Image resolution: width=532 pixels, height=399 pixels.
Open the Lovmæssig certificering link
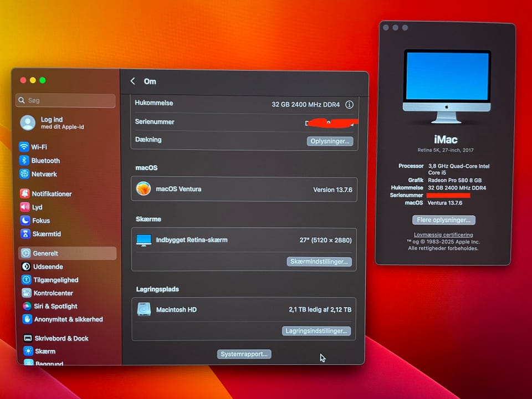[x=443, y=234]
